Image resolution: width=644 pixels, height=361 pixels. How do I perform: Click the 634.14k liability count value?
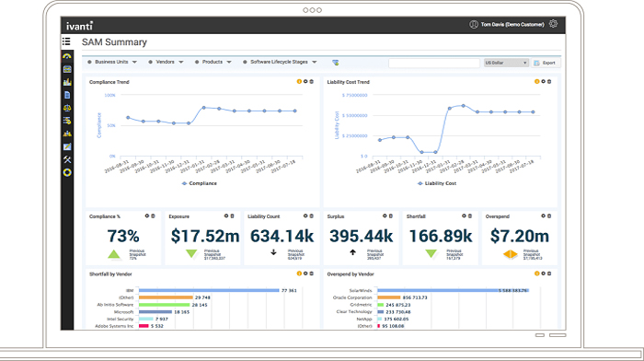click(x=282, y=236)
